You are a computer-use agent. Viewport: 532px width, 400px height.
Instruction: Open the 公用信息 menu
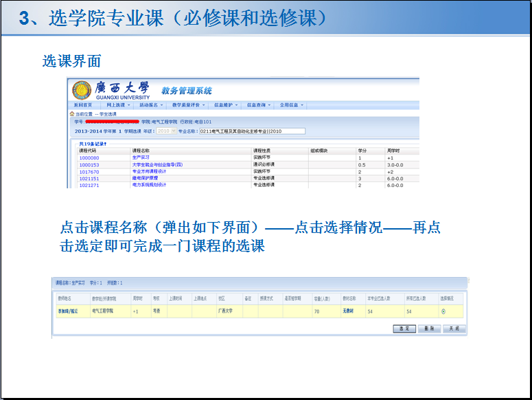[292, 105]
